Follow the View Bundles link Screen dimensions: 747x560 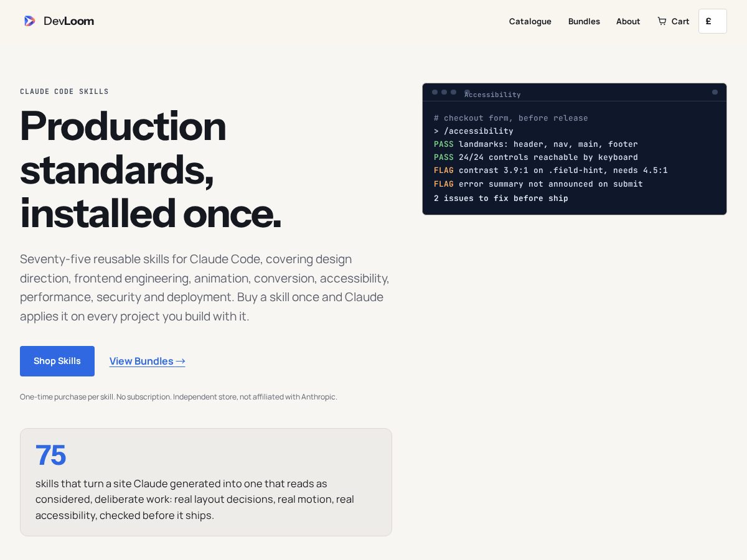148,361
